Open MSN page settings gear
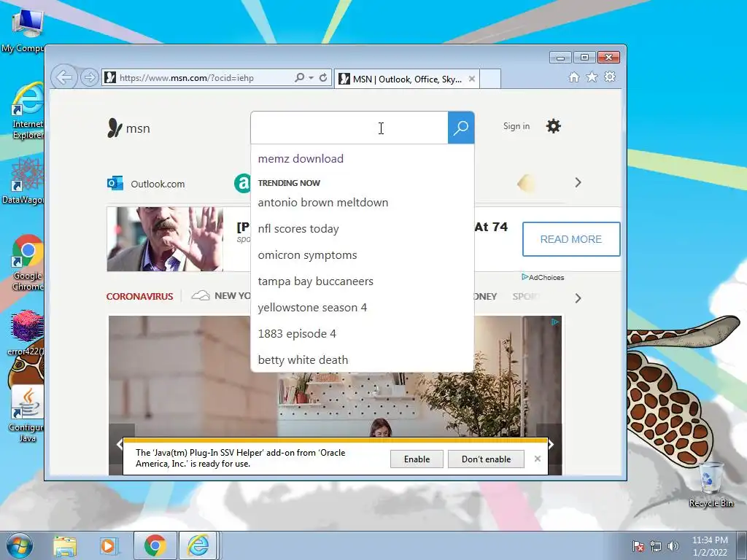The height and width of the screenshot is (560, 747). point(553,126)
